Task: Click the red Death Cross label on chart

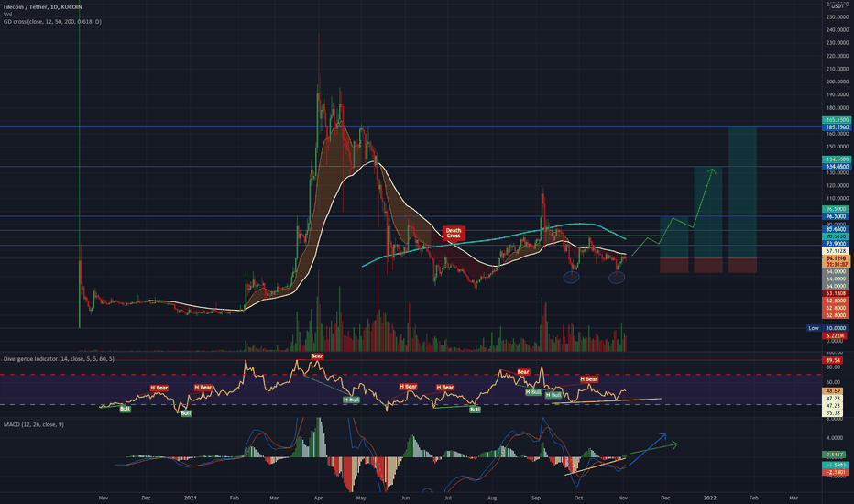Action: (454, 233)
